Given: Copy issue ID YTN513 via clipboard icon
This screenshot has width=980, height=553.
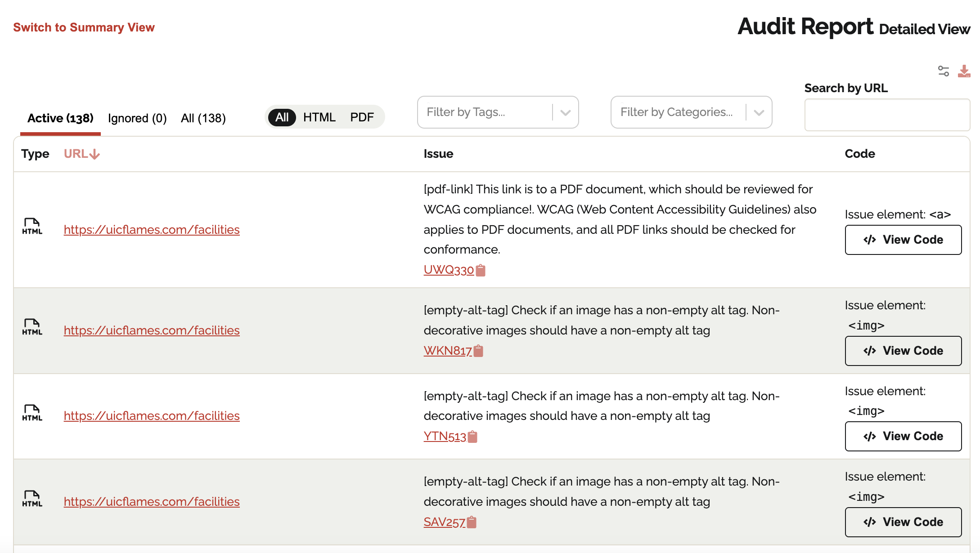Looking at the screenshot, I should pos(472,437).
